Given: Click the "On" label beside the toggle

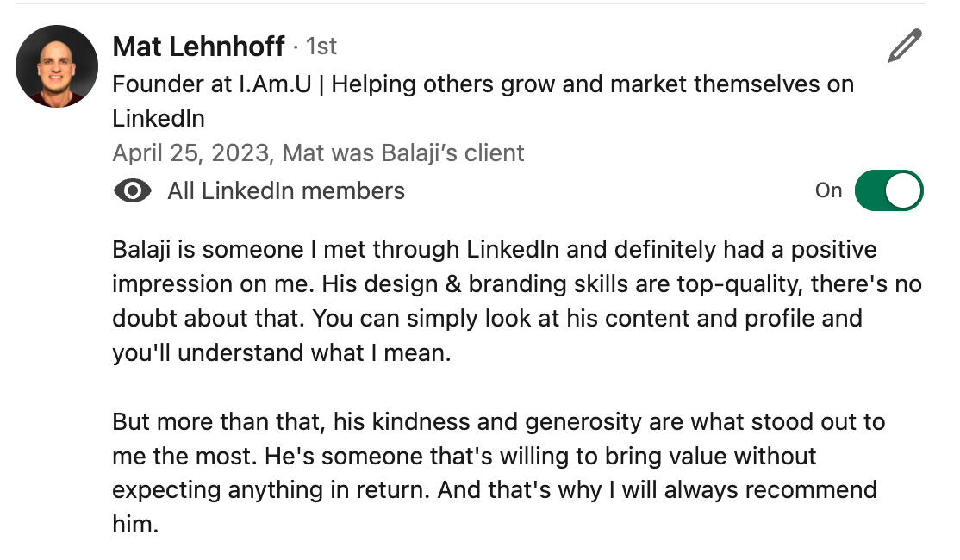Looking at the screenshot, I should click(828, 190).
